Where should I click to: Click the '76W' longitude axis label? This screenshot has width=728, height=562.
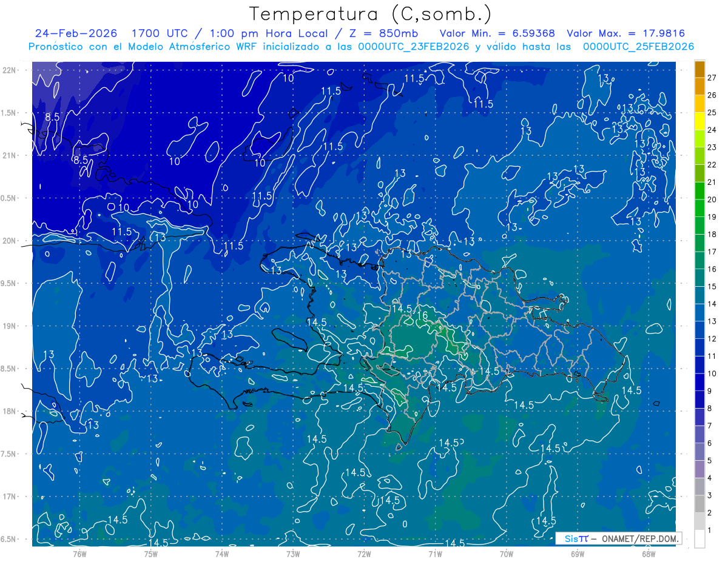pyautogui.click(x=79, y=554)
